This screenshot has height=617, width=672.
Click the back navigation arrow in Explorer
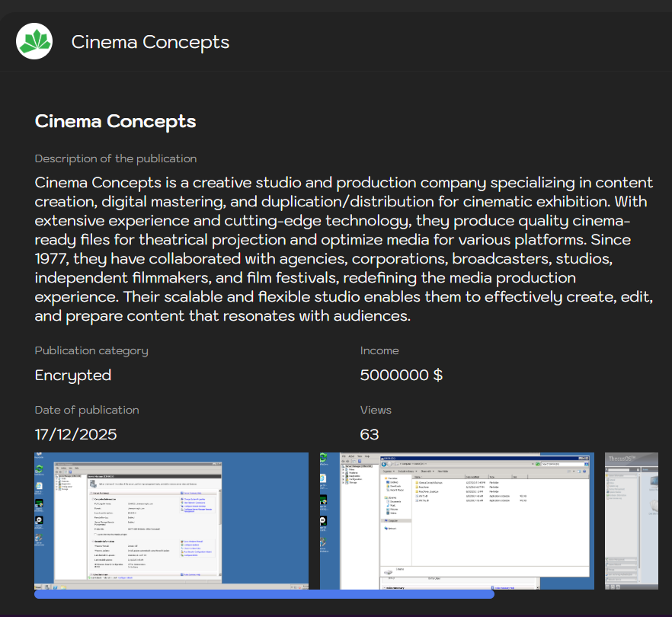[384, 464]
